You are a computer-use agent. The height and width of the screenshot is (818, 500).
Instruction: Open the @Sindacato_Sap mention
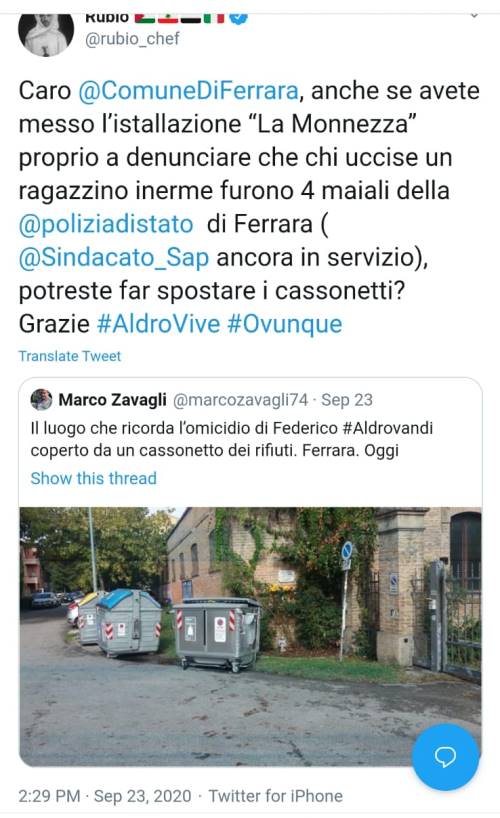114,258
